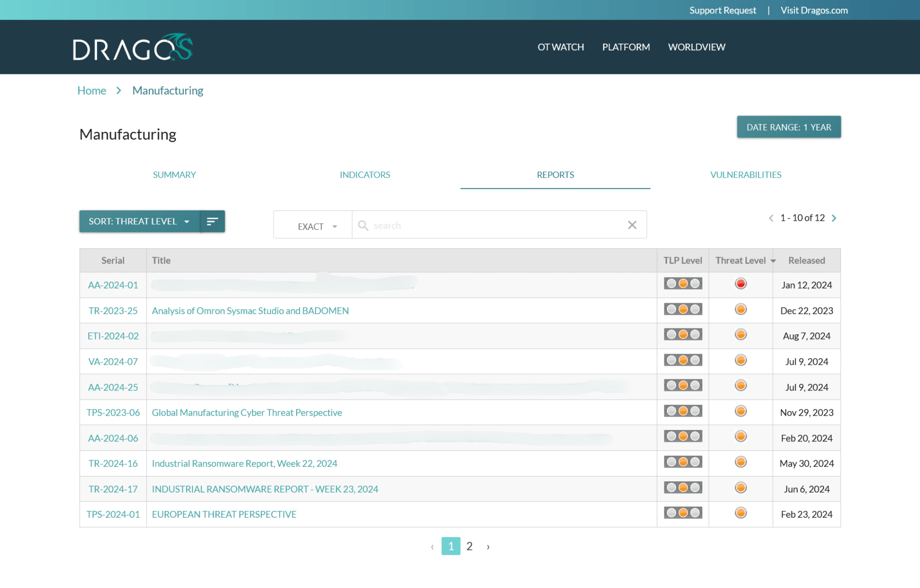The image size is (920, 588).
Task: Open Industrial Ransomware Report, Week 22, 2024
Action: pyautogui.click(x=244, y=464)
